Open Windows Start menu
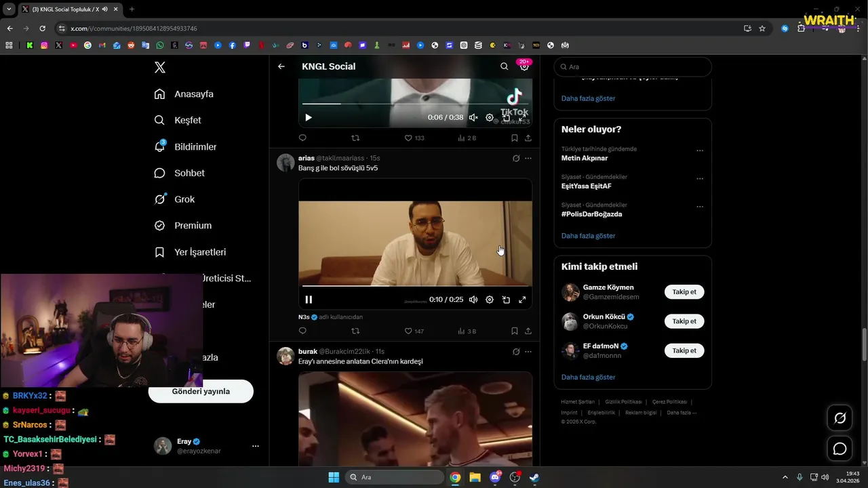This screenshot has height=488, width=868. [x=334, y=477]
